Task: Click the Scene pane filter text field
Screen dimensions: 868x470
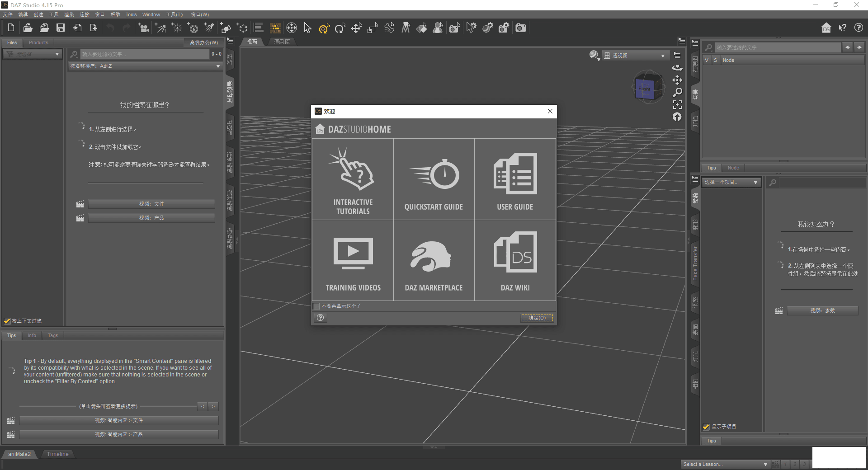Action: coord(778,47)
